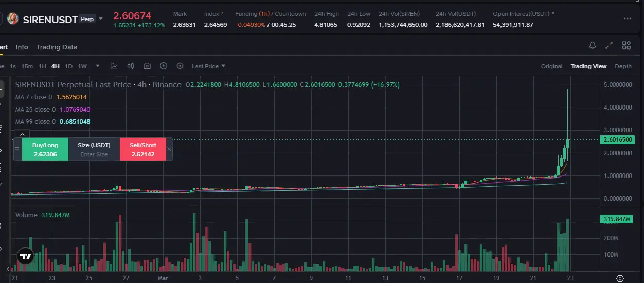
Task: Select the MA 7 close indicator legend
Action: 51,97
